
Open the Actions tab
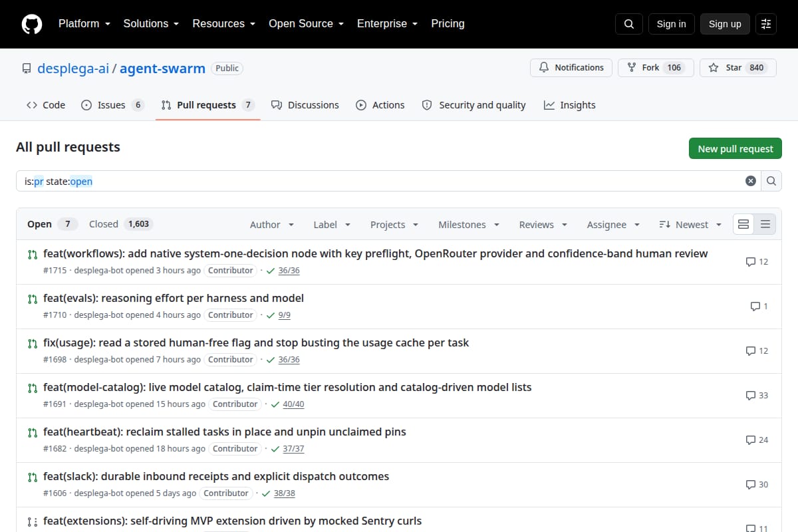tap(380, 105)
